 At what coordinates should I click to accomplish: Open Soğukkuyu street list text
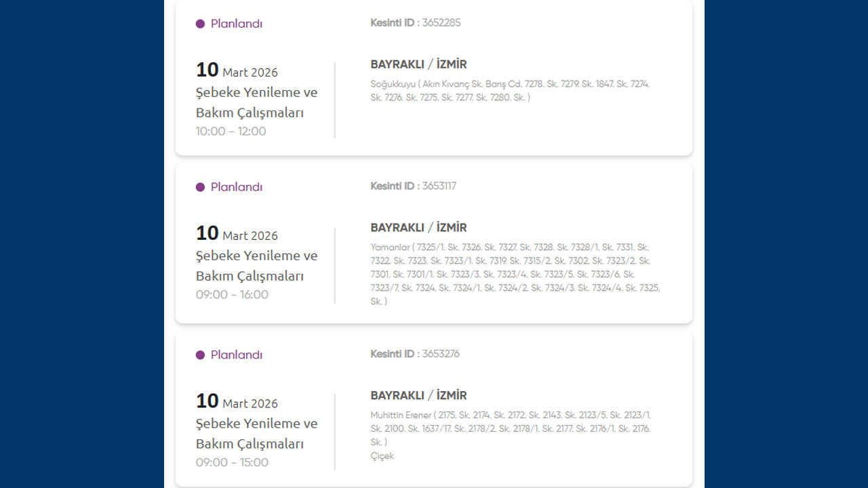click(510, 91)
